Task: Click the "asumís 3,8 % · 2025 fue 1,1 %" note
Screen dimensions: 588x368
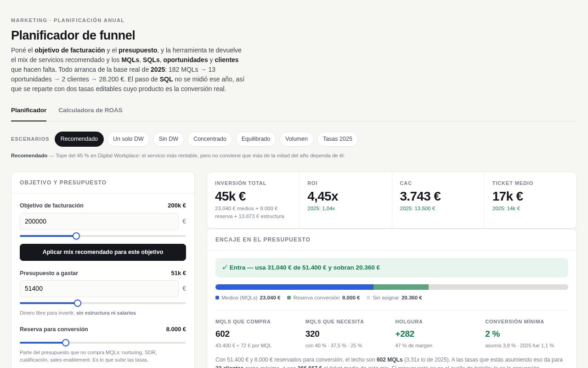Action: [520, 345]
